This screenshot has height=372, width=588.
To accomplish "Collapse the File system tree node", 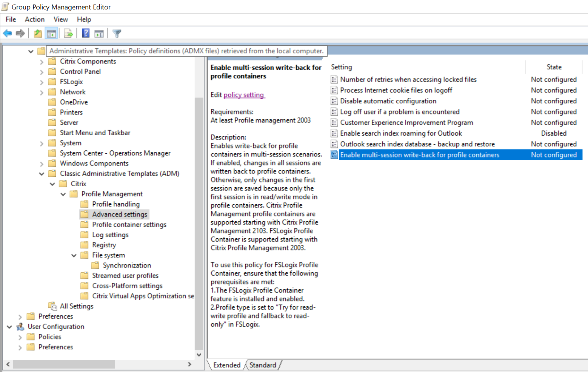I will (74, 256).
